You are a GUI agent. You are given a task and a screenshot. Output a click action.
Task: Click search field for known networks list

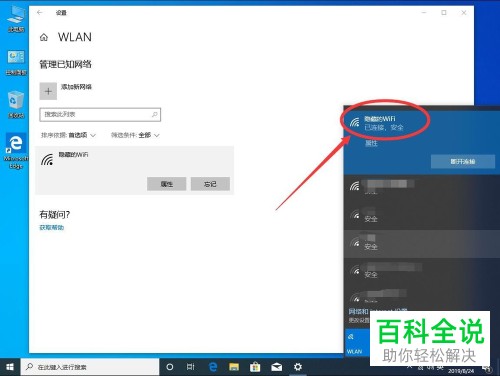100,115
